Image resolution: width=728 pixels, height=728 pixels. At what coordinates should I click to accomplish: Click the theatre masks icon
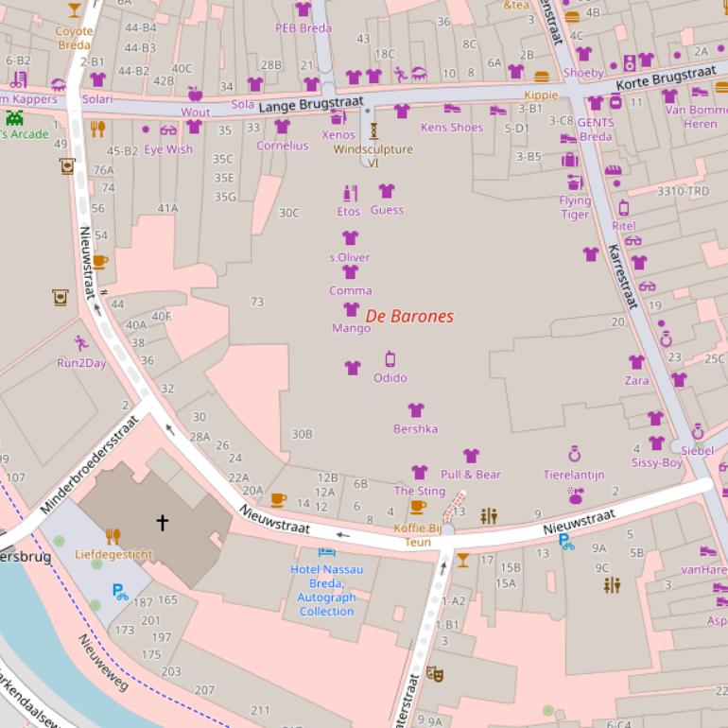coord(434,673)
